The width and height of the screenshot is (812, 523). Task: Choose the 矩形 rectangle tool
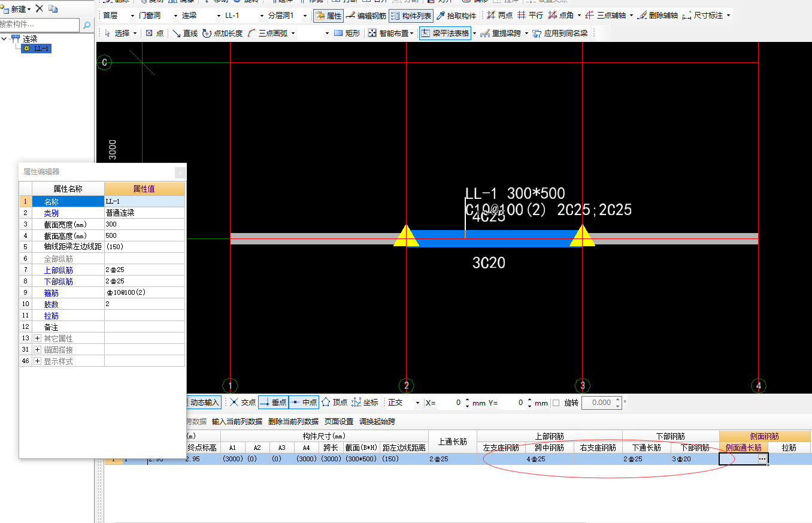(x=347, y=34)
